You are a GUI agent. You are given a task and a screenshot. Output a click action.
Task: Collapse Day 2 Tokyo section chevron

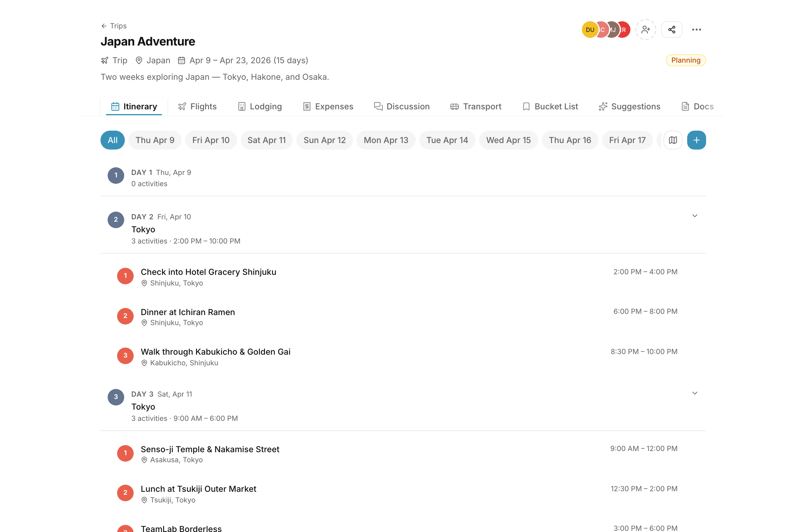(695, 216)
